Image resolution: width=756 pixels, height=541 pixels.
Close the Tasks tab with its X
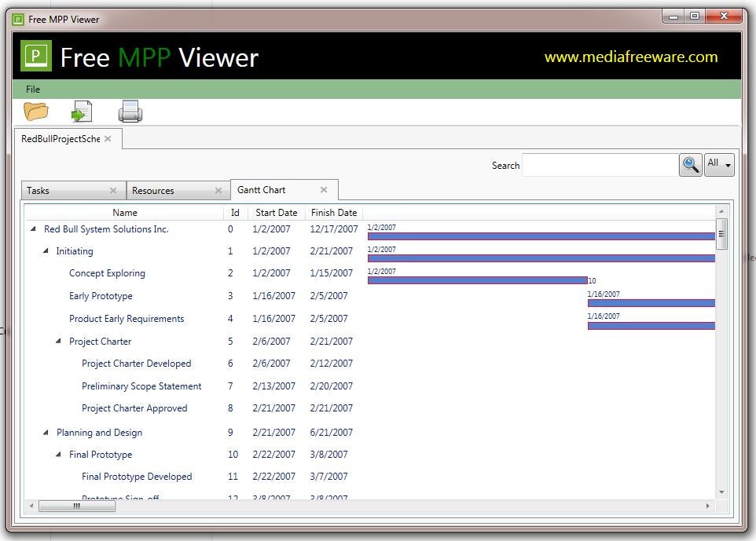tap(113, 190)
